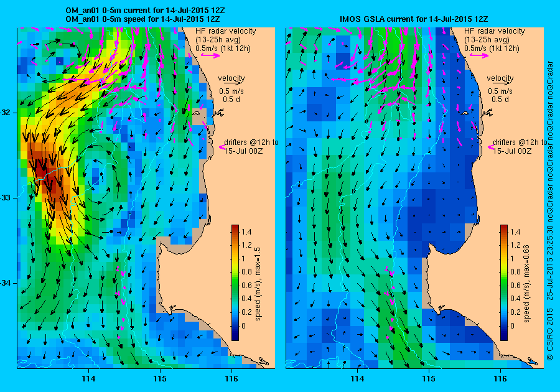Image resolution: width=560 pixels, height=392 pixels.
Task: Click left panel '0.5 m/s 0.5 d' text
Action: pyautogui.click(x=231, y=95)
